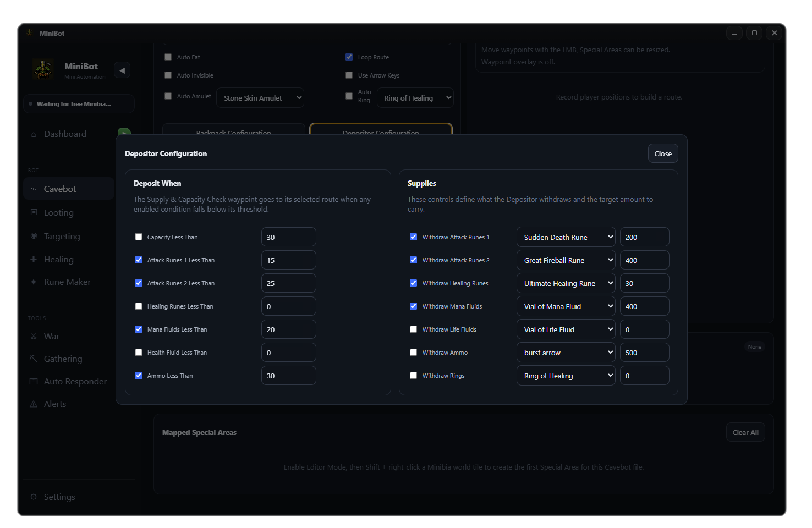The width and height of the screenshot is (812, 528).
Task: Click the Depositor Configuration button
Action: pos(381,130)
